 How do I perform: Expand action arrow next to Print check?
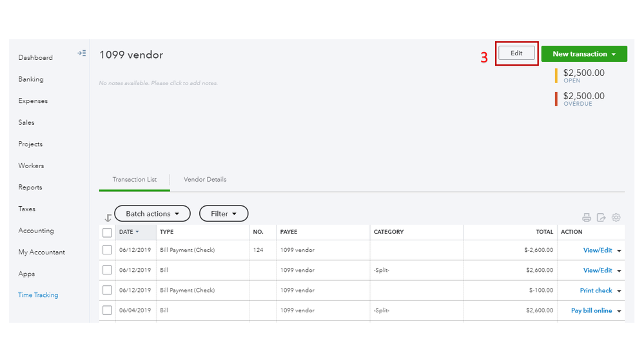(619, 291)
